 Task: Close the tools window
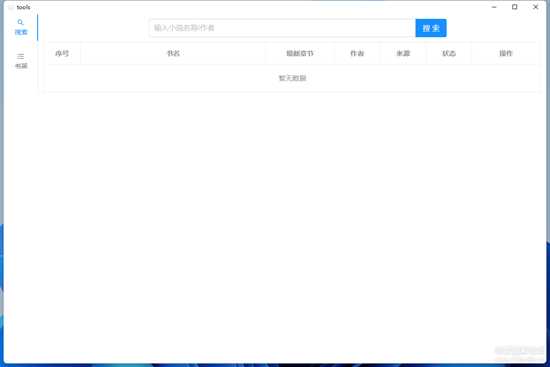[x=535, y=7]
